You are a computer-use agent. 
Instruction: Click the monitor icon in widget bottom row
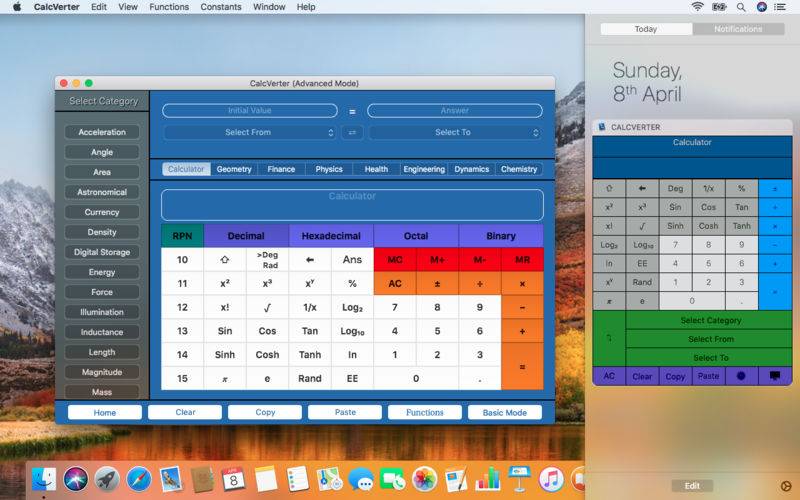pos(774,376)
